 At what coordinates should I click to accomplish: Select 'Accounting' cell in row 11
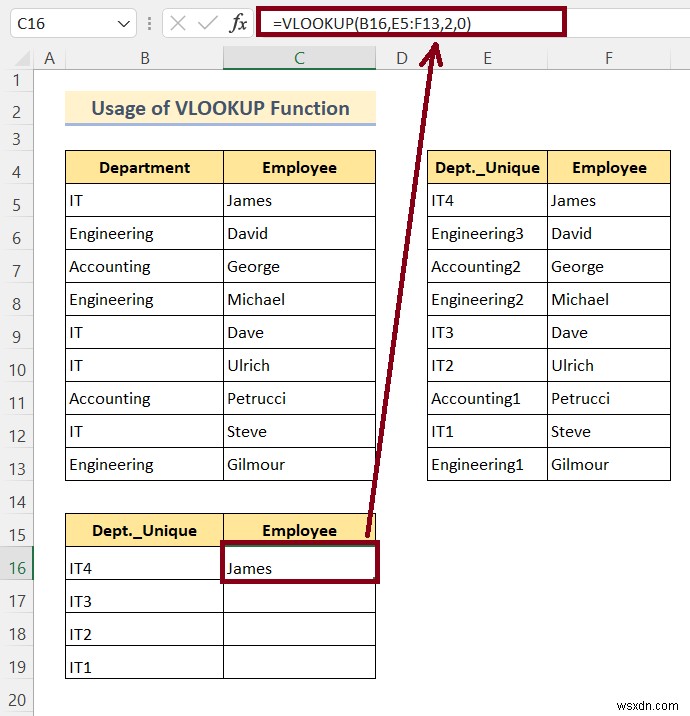144,398
